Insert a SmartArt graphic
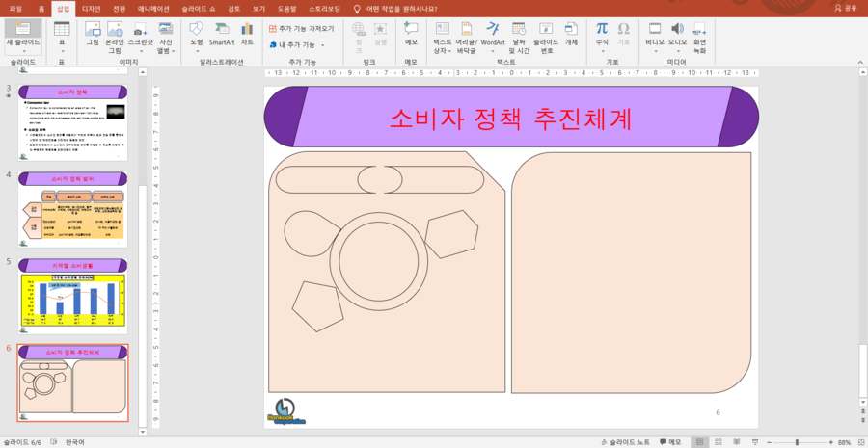 pyautogui.click(x=222, y=33)
